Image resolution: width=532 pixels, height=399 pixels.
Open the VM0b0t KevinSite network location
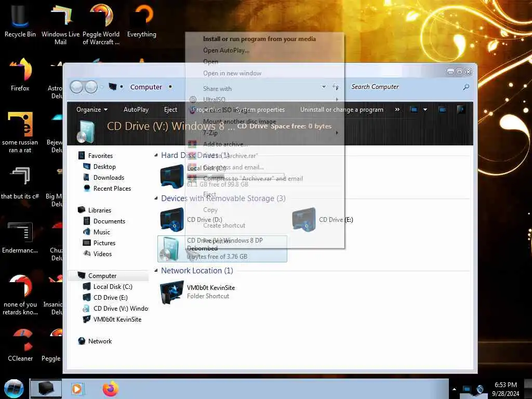(x=197, y=292)
